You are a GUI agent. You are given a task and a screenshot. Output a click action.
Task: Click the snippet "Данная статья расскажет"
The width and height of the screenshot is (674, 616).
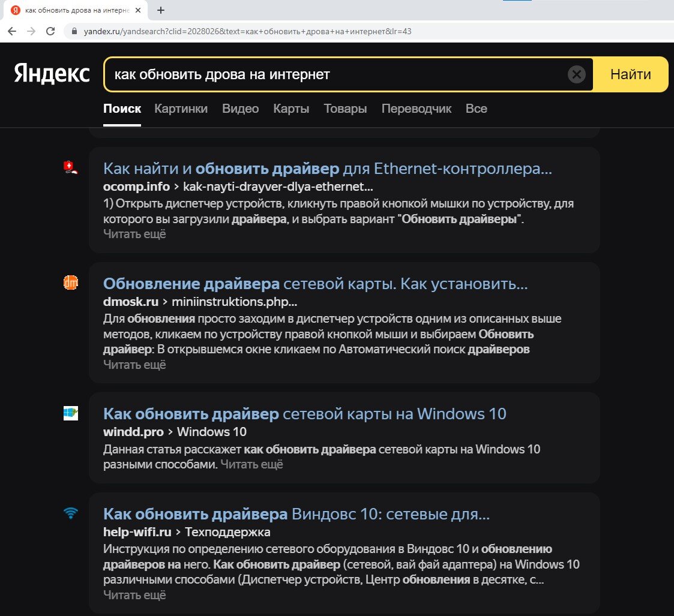(322, 456)
